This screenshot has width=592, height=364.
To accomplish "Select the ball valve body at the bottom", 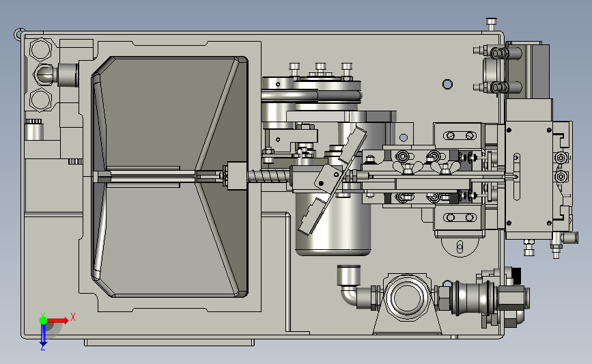I will pos(407,298).
